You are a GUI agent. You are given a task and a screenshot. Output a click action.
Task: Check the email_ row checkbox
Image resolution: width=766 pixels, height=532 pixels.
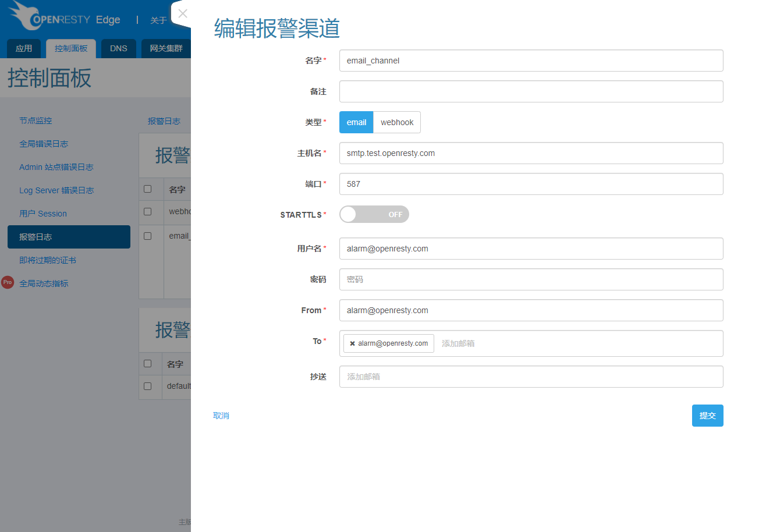[147, 236]
